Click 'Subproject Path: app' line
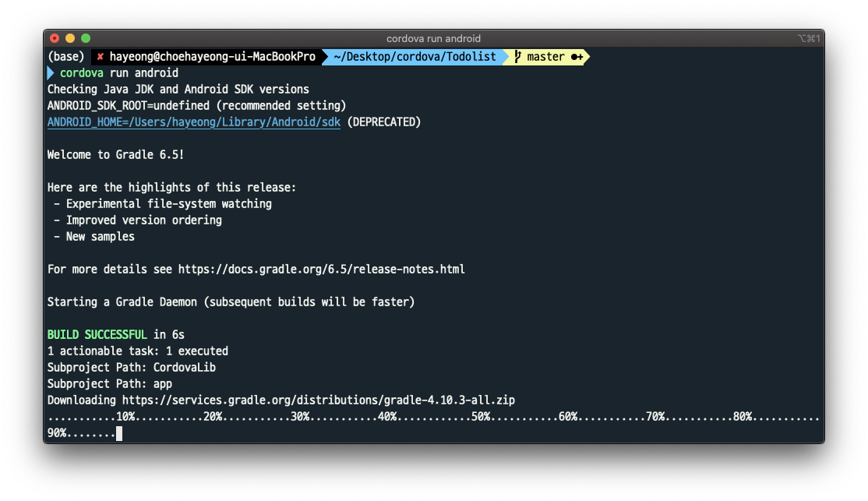This screenshot has width=868, height=501. click(110, 383)
